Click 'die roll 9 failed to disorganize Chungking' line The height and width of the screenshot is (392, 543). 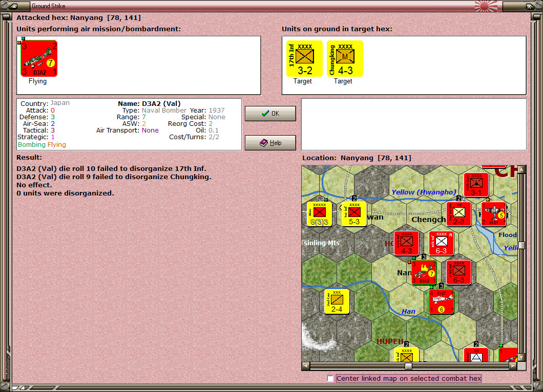(x=114, y=177)
